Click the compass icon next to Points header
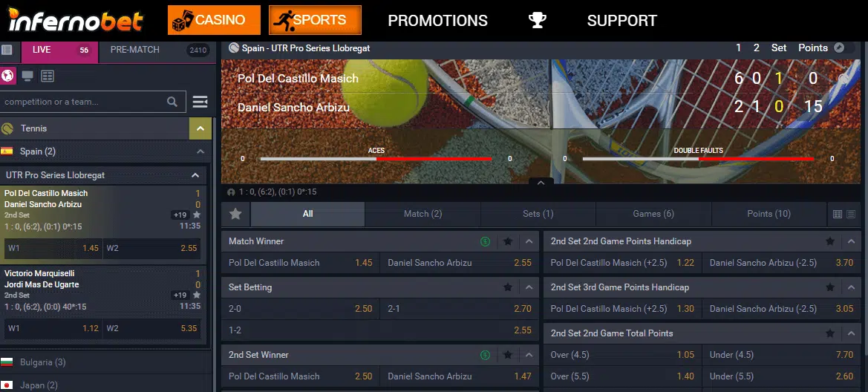Image resolution: width=868 pixels, height=392 pixels. point(840,48)
